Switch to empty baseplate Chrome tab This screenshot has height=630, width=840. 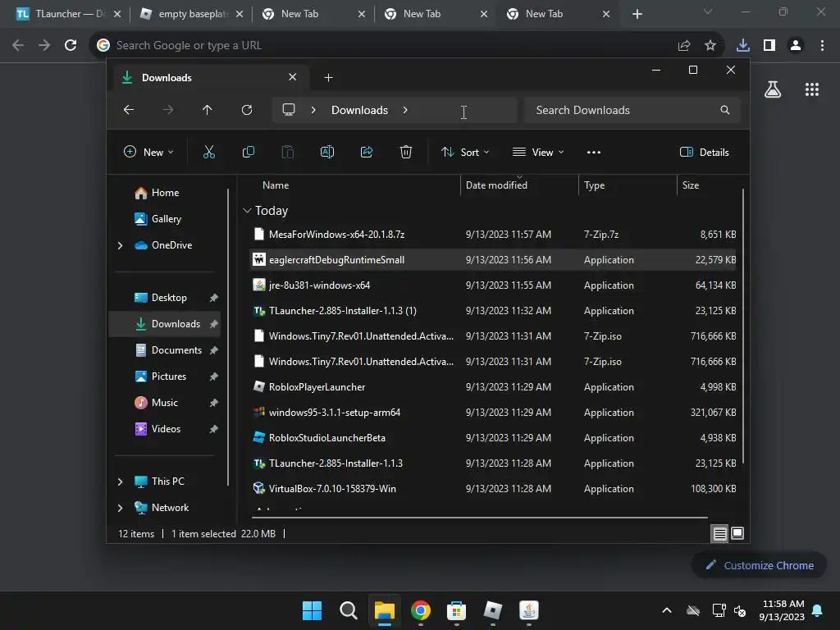[190, 14]
